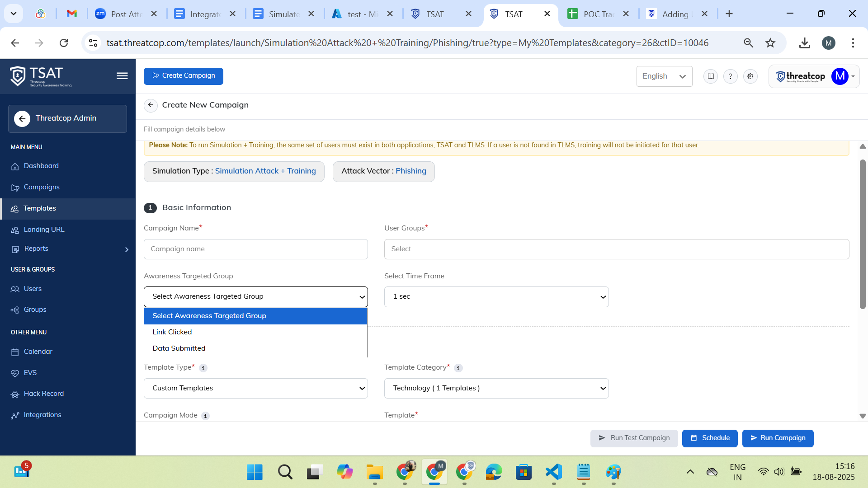The height and width of the screenshot is (488, 868).
Task: Close the Adding browser tab
Action: (704, 14)
